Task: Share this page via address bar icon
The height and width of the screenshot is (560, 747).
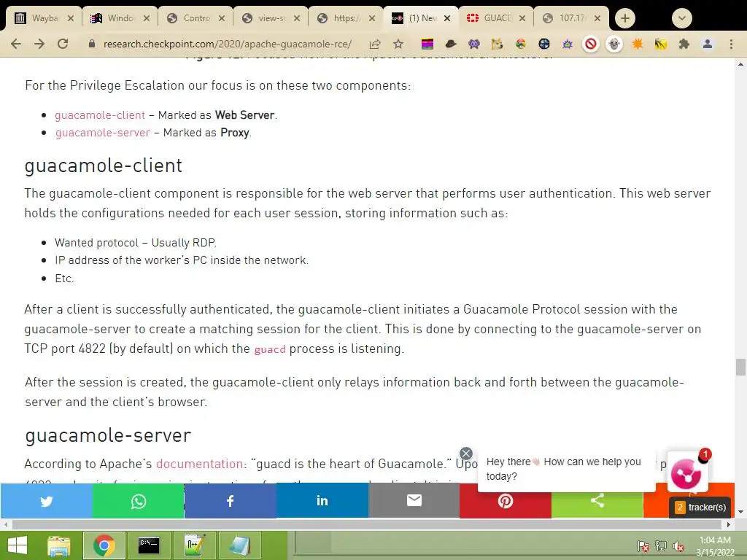Action: click(x=375, y=44)
